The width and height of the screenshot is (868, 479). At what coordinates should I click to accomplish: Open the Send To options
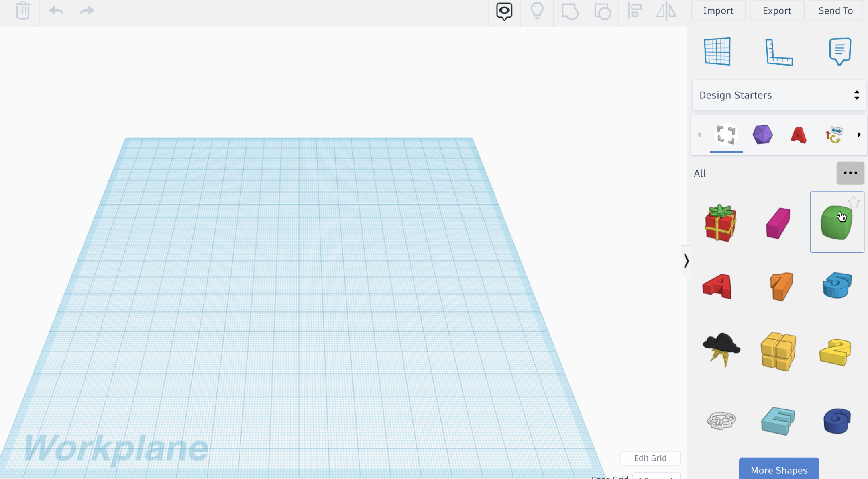click(x=835, y=11)
